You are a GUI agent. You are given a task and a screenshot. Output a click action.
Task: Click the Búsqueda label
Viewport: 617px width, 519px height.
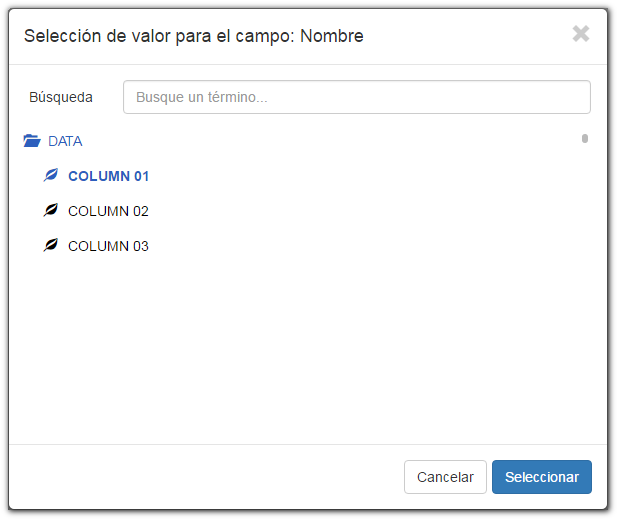click(x=61, y=97)
